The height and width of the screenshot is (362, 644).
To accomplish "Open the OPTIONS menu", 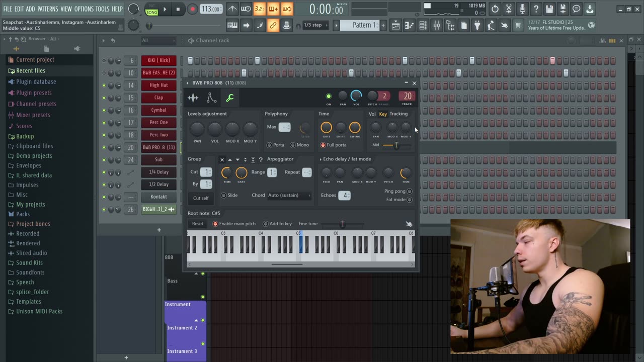I will [84, 9].
